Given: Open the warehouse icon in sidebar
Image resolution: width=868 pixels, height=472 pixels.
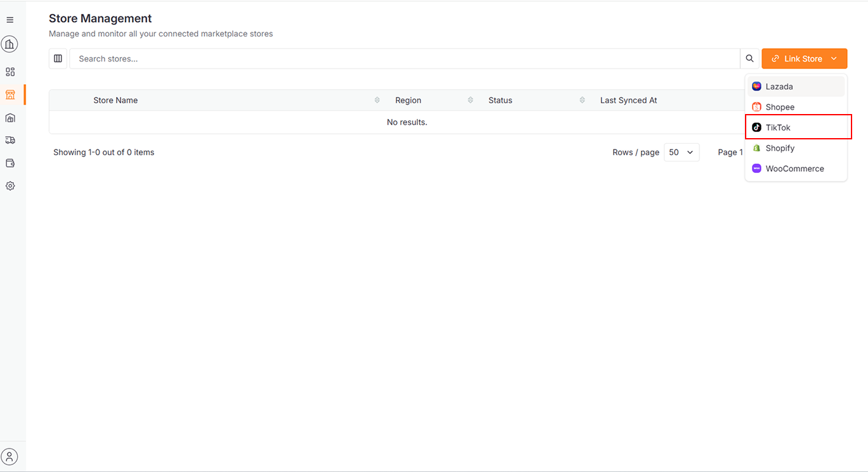Looking at the screenshot, I should [10, 118].
